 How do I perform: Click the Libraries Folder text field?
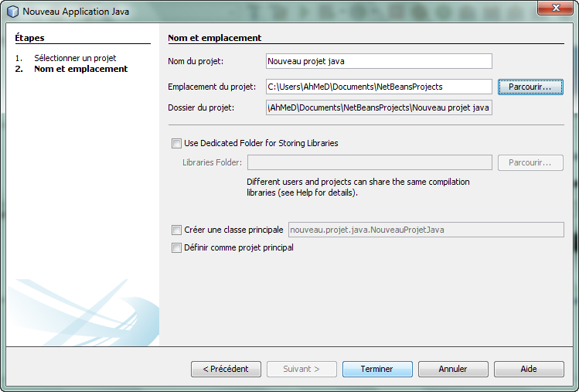[x=370, y=162]
